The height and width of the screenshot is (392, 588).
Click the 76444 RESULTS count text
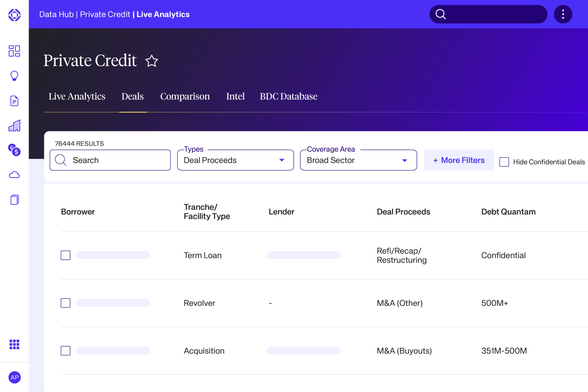[79, 144]
